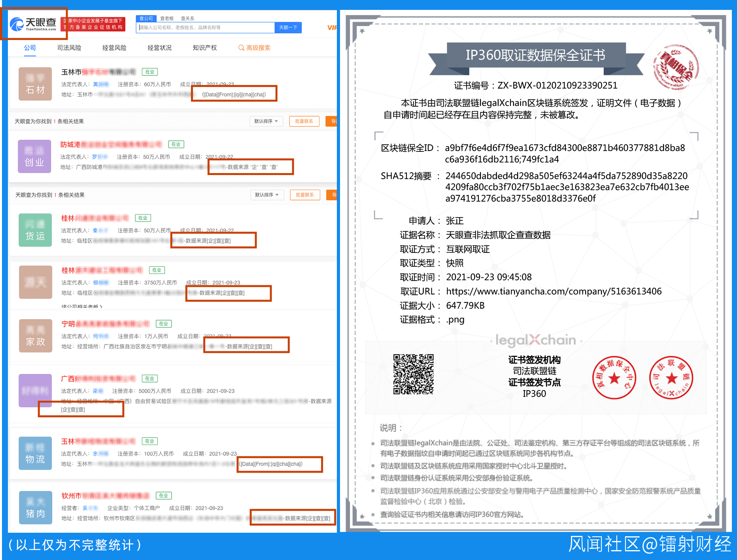Click the 快照 evidence type value
The image size is (737, 560).
click(x=455, y=263)
